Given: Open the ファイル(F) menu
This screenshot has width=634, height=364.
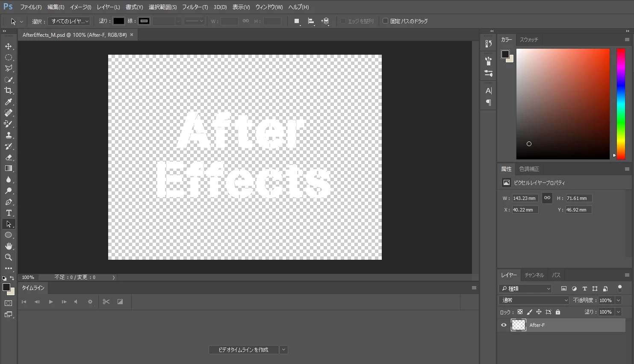Looking at the screenshot, I should click(x=31, y=7).
